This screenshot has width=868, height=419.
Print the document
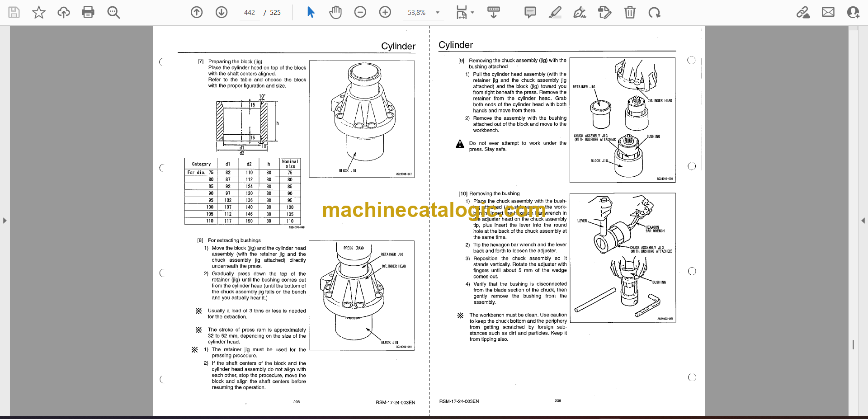[x=88, y=12]
